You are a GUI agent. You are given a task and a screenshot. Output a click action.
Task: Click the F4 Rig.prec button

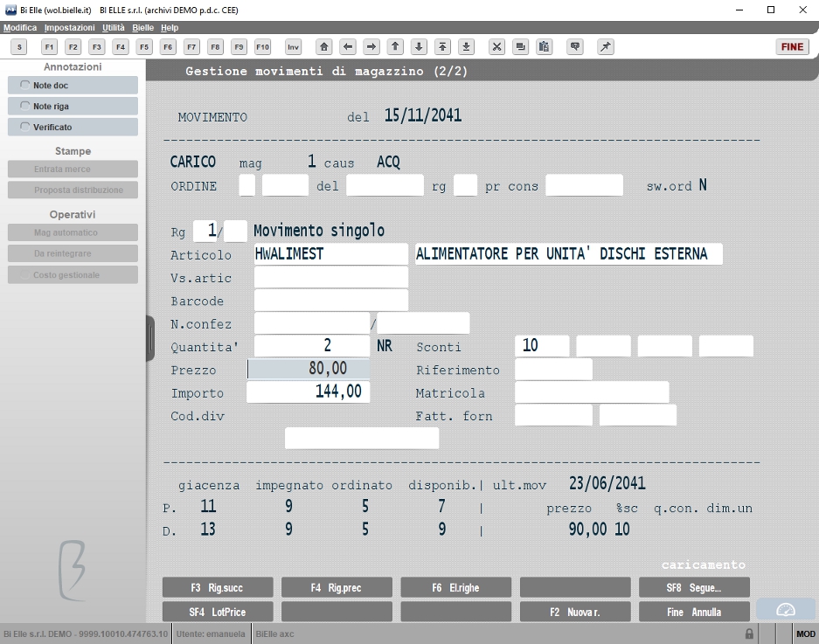coord(337,587)
